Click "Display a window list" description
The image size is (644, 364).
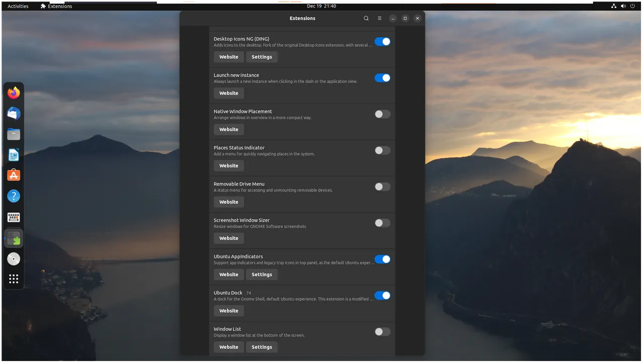tap(259, 335)
